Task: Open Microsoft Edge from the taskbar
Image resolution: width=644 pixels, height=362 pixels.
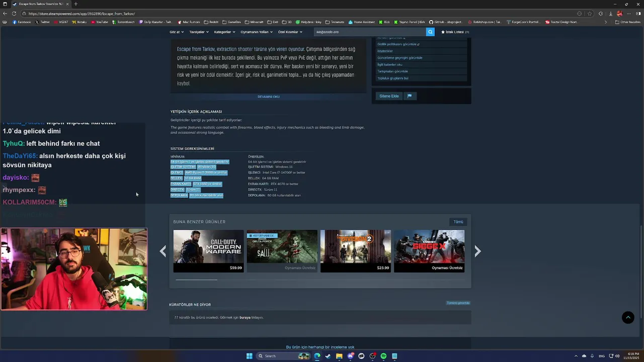Action: (x=317, y=356)
